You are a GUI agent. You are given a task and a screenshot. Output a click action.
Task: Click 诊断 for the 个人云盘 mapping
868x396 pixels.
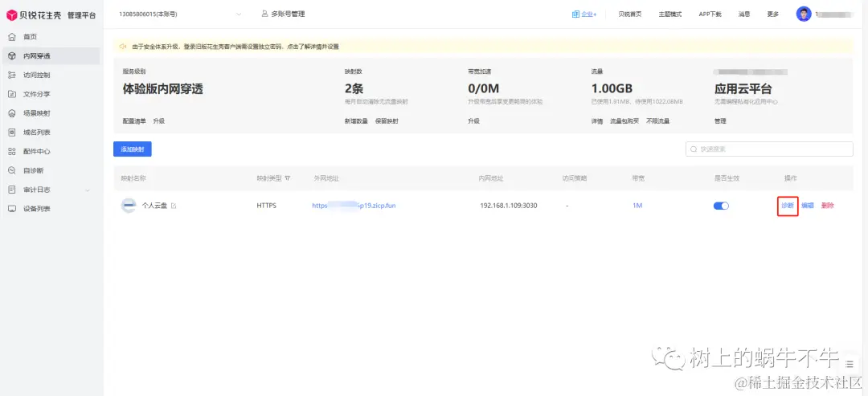tap(787, 205)
